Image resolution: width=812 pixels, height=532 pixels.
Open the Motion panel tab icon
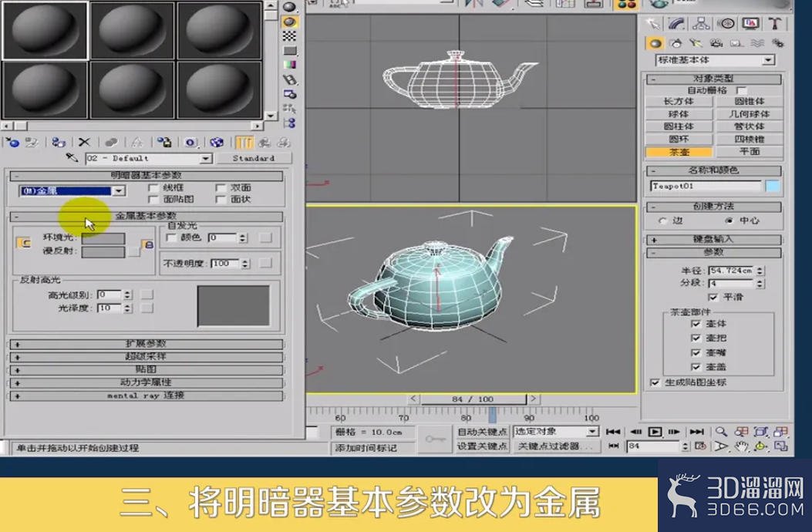(726, 23)
